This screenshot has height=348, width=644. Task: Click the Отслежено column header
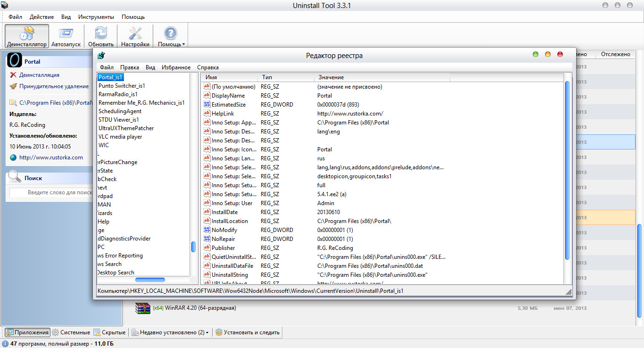(x=616, y=54)
